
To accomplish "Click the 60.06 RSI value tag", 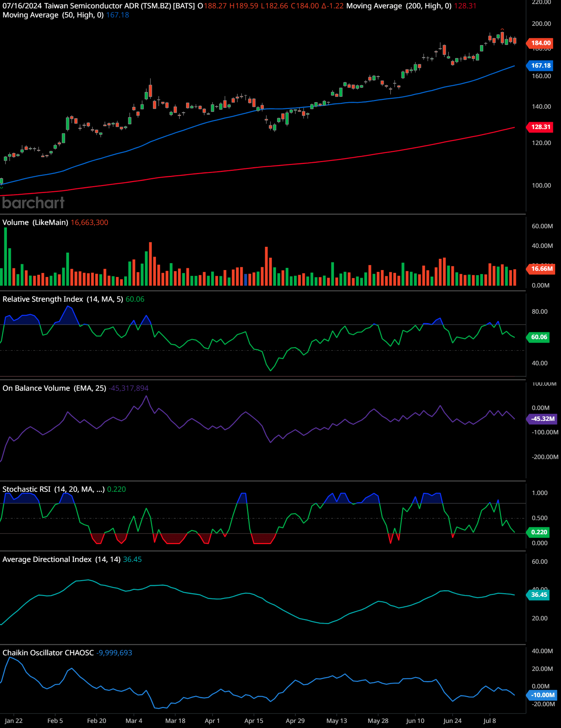I will (x=538, y=337).
